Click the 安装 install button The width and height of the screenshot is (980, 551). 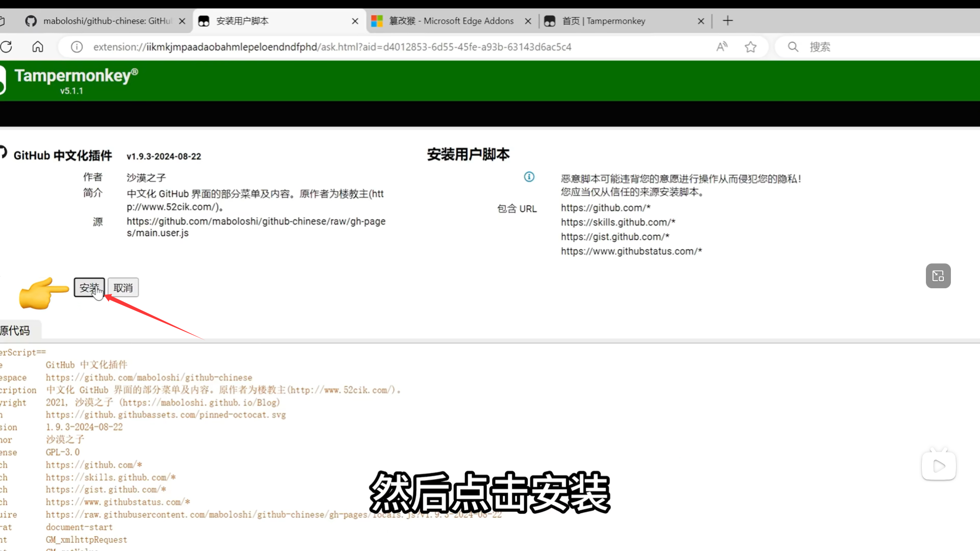click(89, 288)
